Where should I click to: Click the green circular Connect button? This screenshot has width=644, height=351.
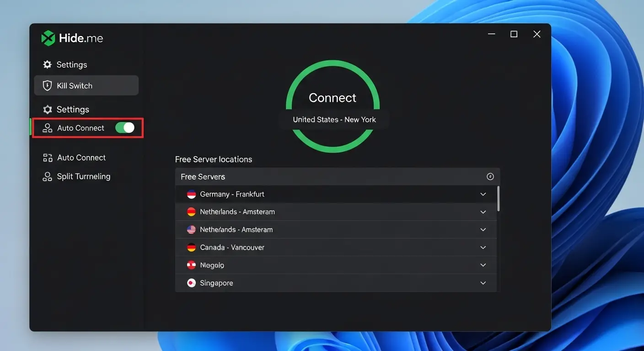click(x=333, y=106)
